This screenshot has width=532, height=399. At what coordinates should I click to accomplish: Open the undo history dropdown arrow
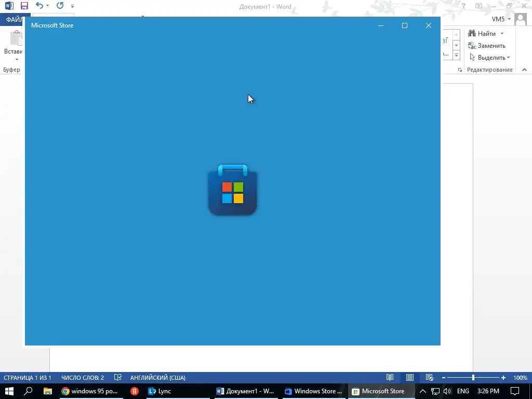click(47, 5)
